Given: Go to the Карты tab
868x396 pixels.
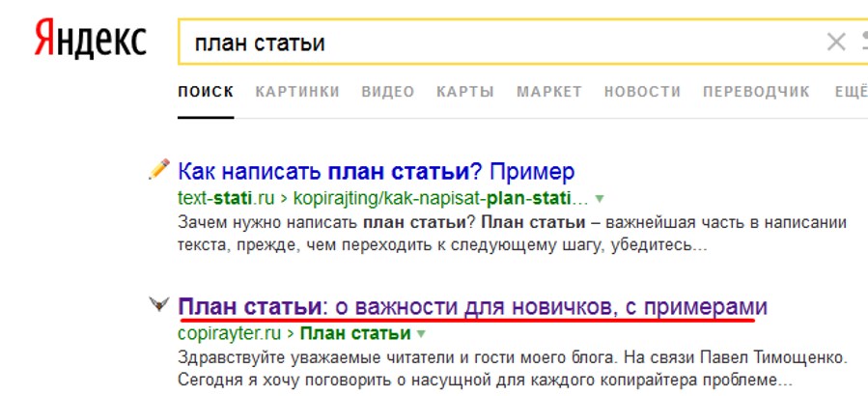Looking at the screenshot, I should (465, 92).
